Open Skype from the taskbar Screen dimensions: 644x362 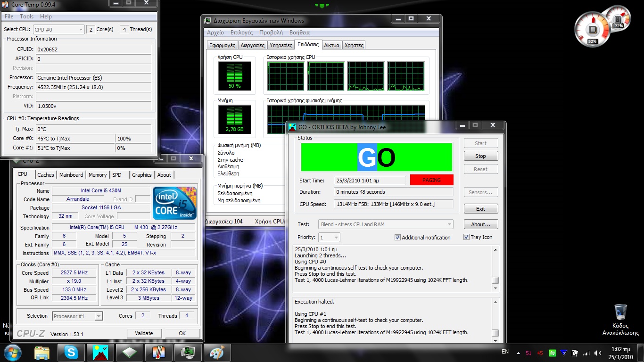(x=71, y=352)
